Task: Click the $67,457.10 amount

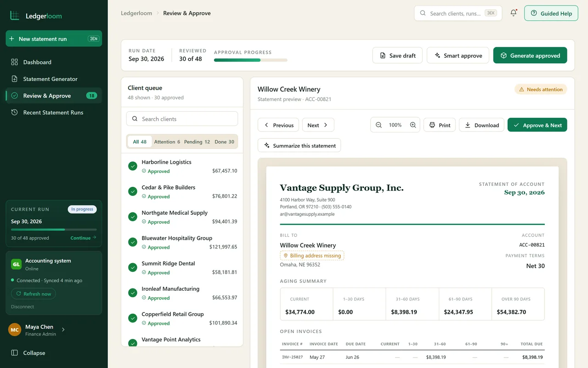Action: pos(225,171)
